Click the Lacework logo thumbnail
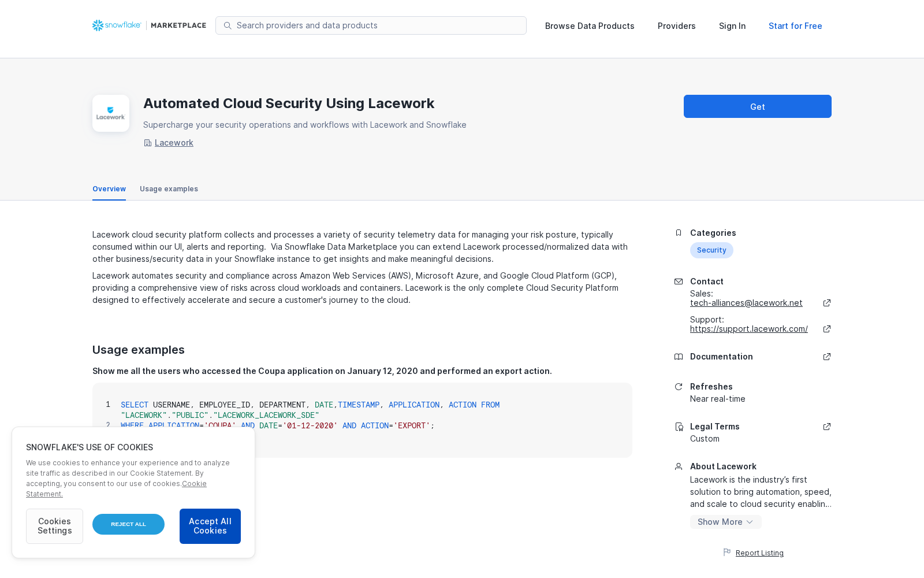This screenshot has width=924, height=578. (111, 113)
